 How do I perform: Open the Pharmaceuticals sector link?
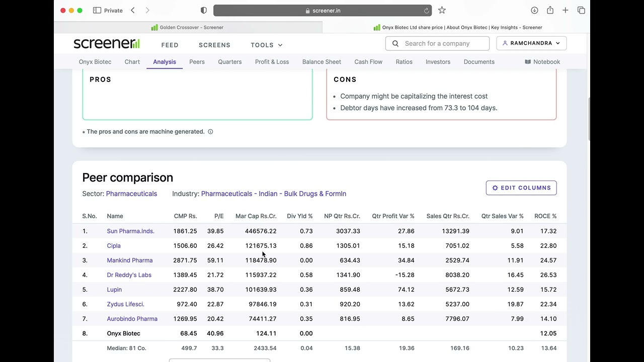(131, 194)
